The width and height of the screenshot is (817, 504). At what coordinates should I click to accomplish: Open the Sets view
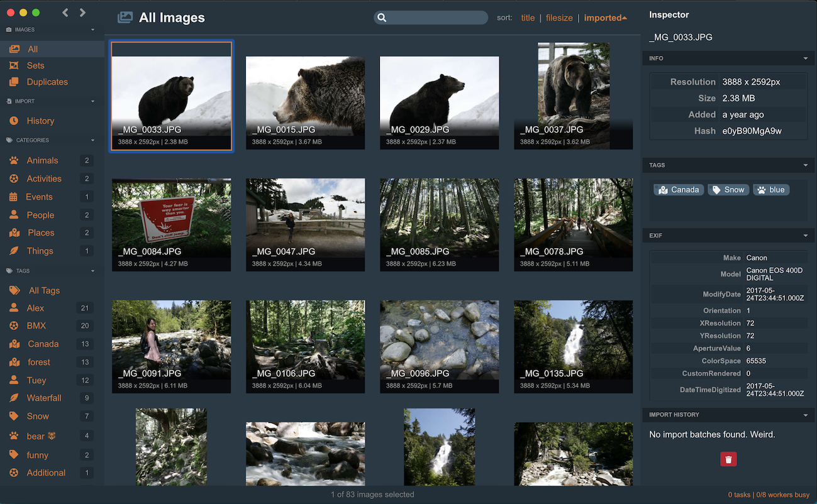coord(36,65)
